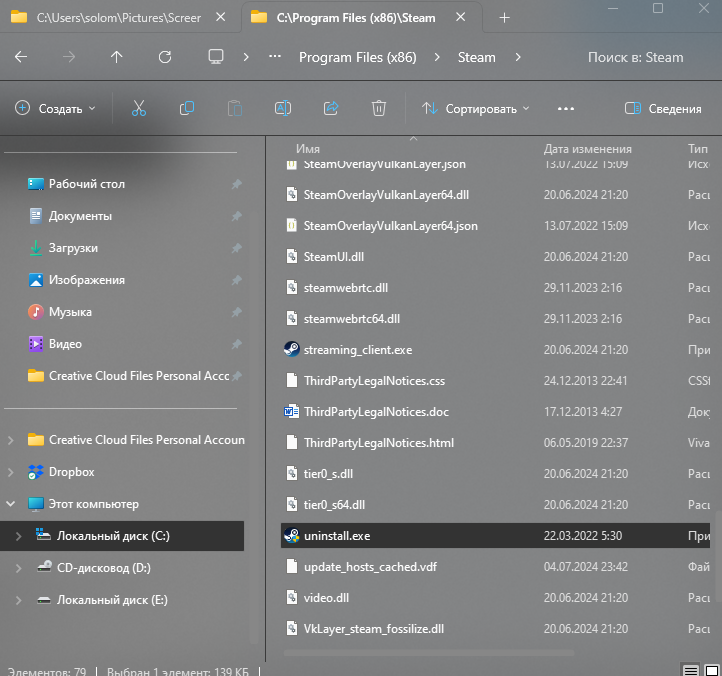This screenshot has height=676, width=722.
Task: Click the Word icon of ThirdPartyLegalNotices.doc
Action: pos(291,411)
